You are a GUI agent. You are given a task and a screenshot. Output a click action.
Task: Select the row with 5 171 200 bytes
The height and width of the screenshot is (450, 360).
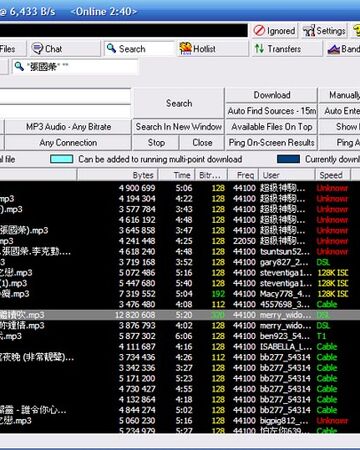tap(180, 378)
